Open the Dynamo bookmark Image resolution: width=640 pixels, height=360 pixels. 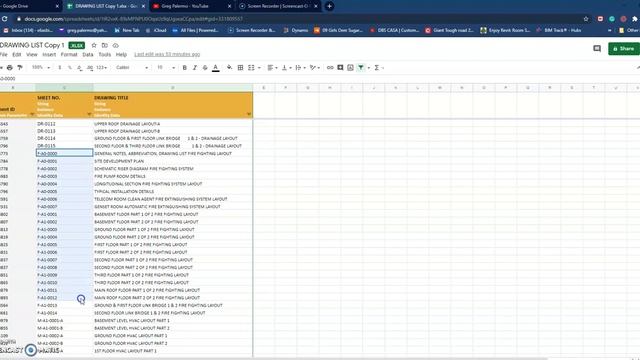point(296,30)
